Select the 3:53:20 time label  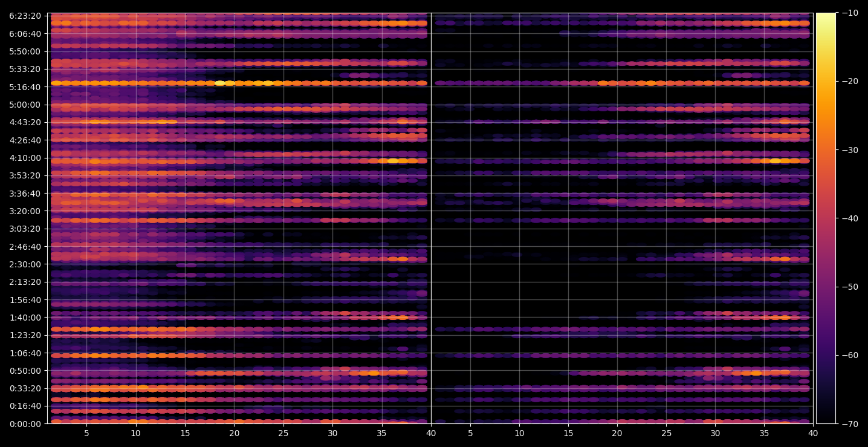coord(25,175)
